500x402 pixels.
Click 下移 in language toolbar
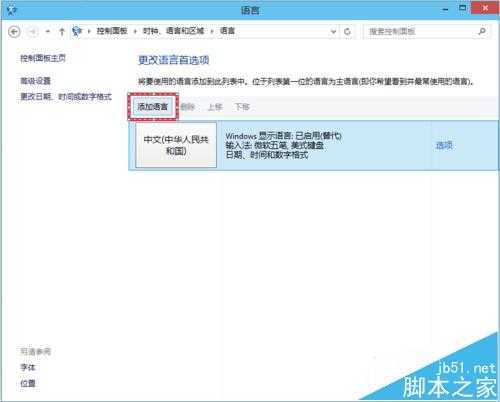242,107
